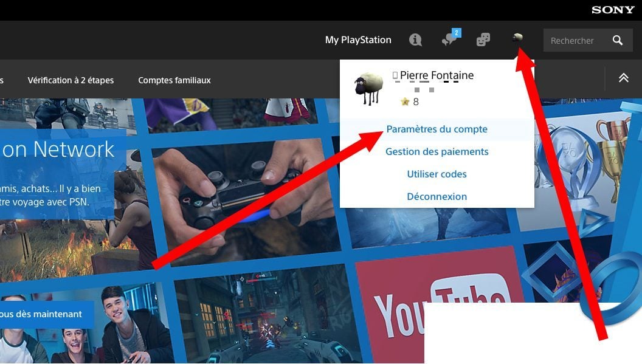Select Gestion des paiements

click(437, 151)
